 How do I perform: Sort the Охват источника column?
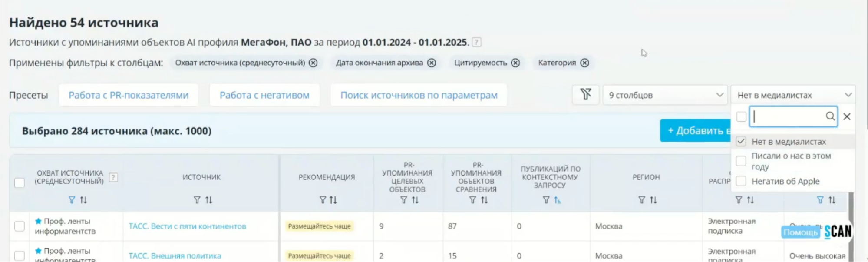(83, 200)
